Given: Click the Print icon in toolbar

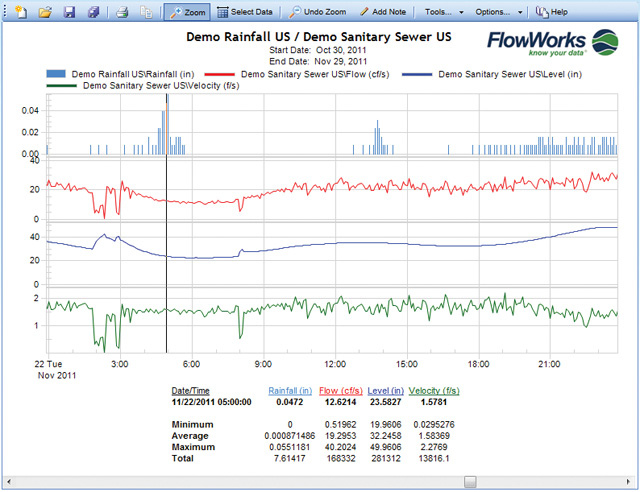Looking at the screenshot, I should [121, 13].
